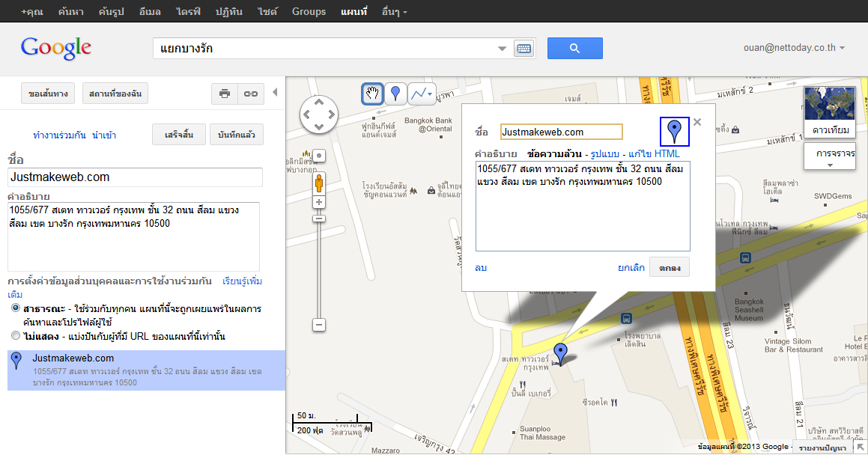Open the ค้นหา search menu item

pyautogui.click(x=71, y=11)
